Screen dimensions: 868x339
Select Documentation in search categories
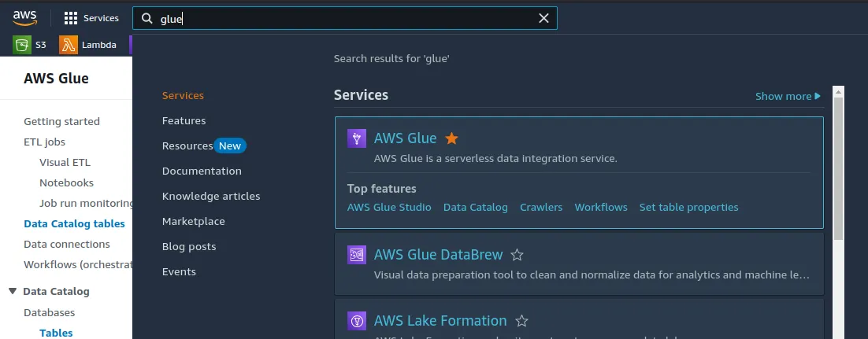pyautogui.click(x=202, y=171)
